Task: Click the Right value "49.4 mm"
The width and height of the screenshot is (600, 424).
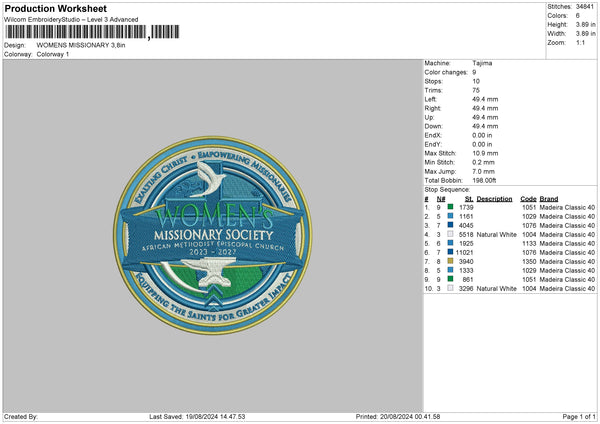Action: click(485, 108)
